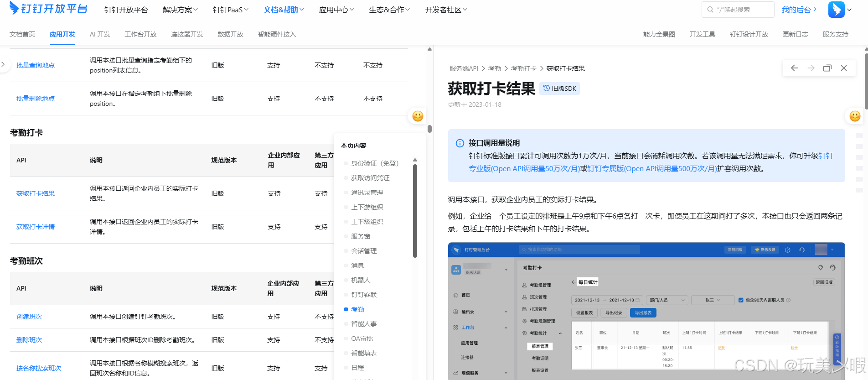Jump to 身份验证（免登） in page contents
The width and height of the screenshot is (868, 380).
375,163
